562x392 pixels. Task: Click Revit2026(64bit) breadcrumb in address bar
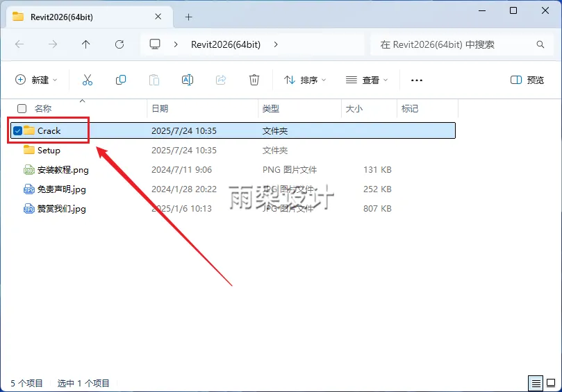pos(226,44)
